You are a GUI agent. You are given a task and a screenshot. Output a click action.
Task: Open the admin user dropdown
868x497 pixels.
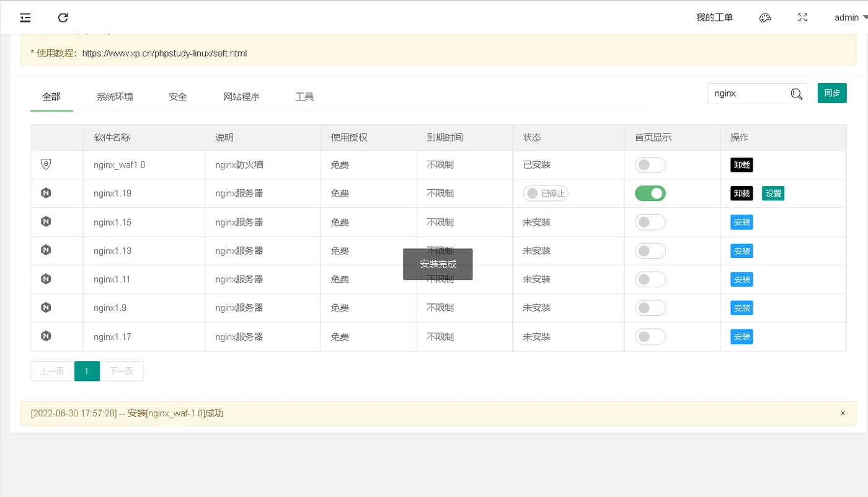[x=851, y=18]
